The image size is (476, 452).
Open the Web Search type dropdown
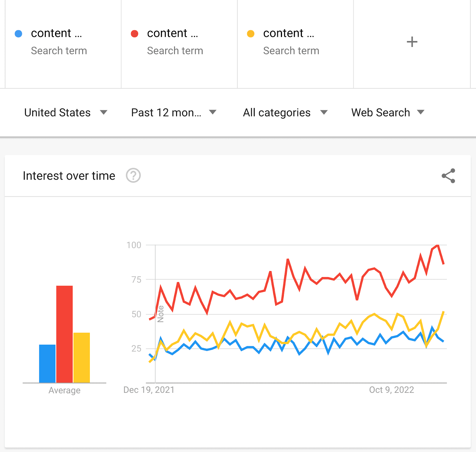click(x=388, y=113)
